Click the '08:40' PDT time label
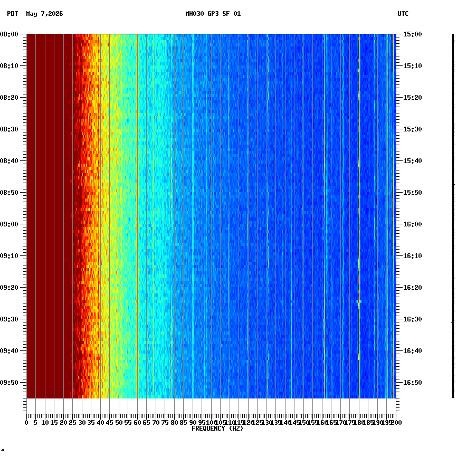 click(x=9, y=161)
